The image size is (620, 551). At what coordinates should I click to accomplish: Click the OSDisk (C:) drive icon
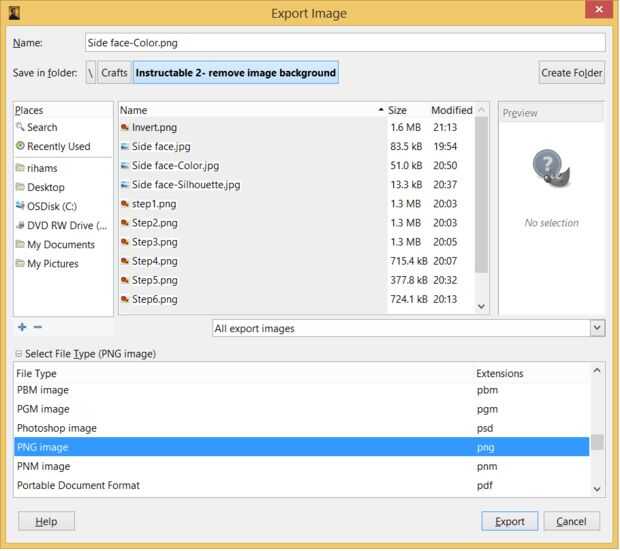coord(20,206)
